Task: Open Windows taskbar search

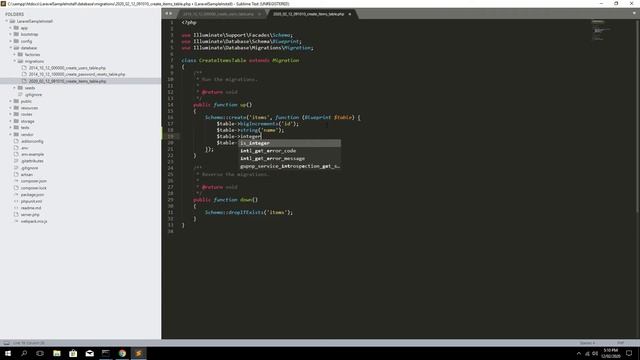Action: pos(24,353)
